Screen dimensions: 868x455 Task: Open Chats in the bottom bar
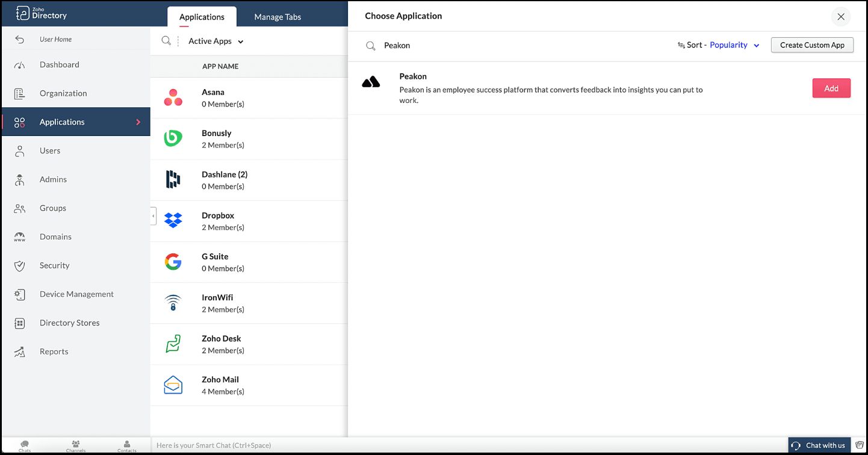[25, 446]
